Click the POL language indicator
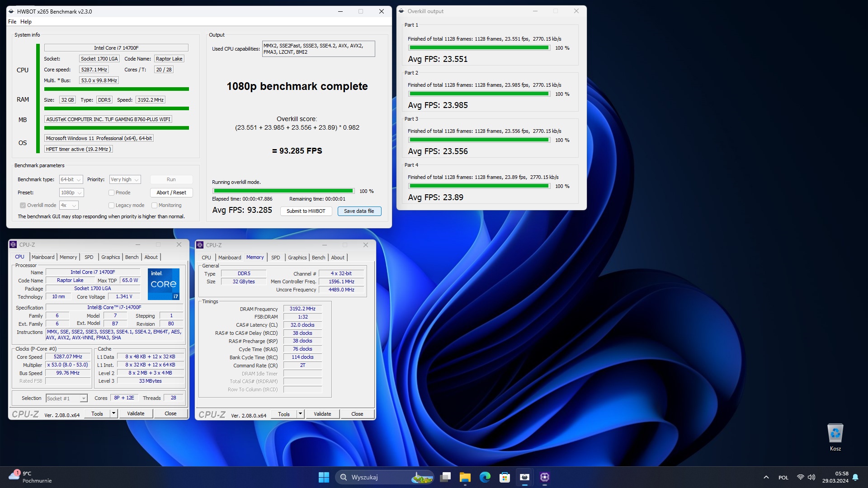Viewport: 868px width, 488px height. pyautogui.click(x=783, y=478)
